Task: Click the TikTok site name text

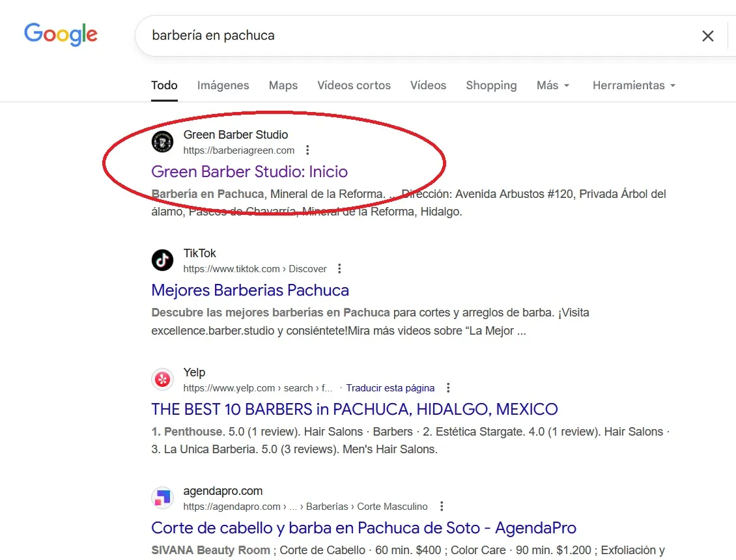Action: (199, 253)
